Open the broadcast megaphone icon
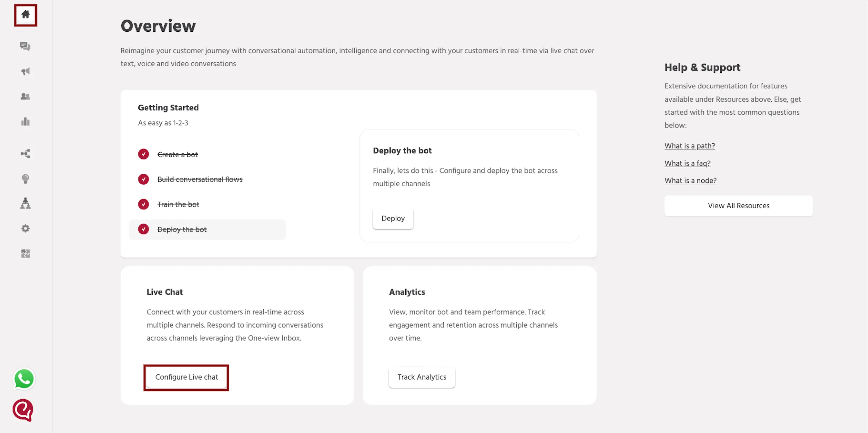 tap(25, 71)
